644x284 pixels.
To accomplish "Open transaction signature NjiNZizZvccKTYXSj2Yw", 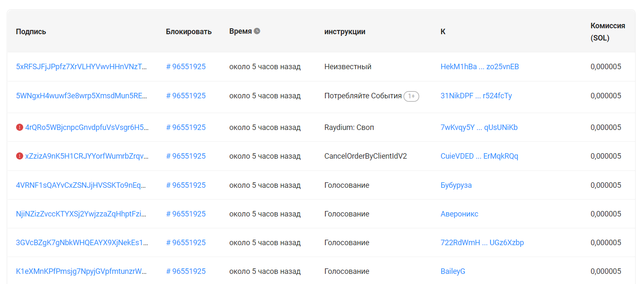I will (x=82, y=214).
